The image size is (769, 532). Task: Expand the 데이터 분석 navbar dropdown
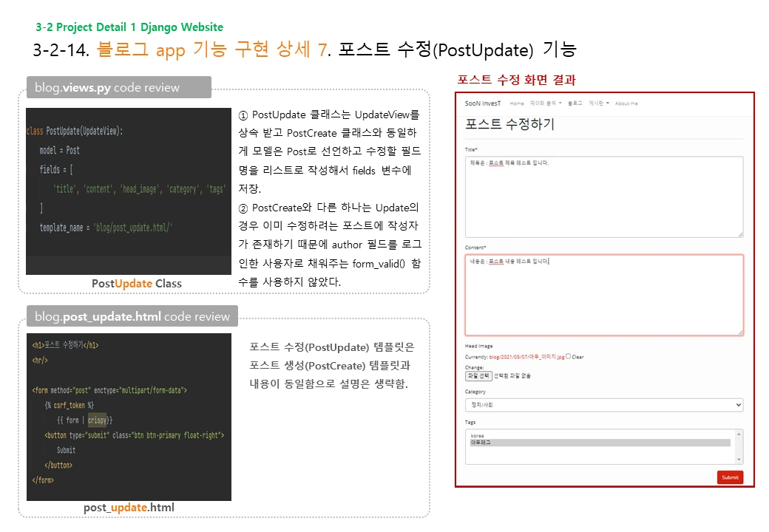pyautogui.click(x=546, y=103)
